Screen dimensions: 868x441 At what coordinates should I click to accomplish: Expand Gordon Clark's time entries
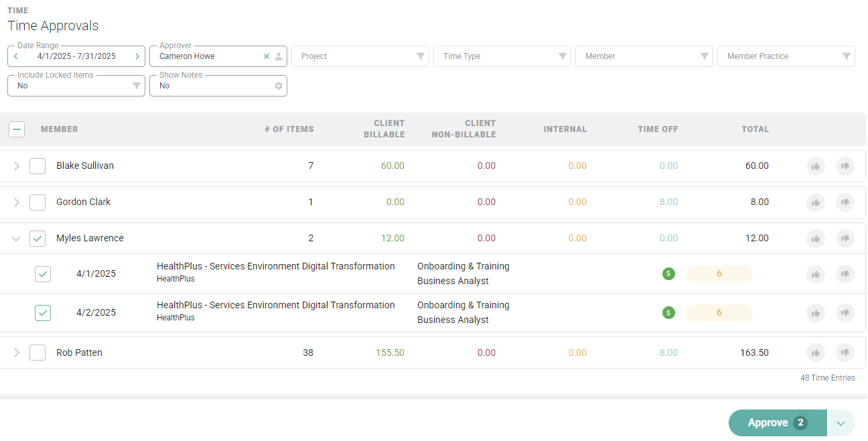[17, 202]
